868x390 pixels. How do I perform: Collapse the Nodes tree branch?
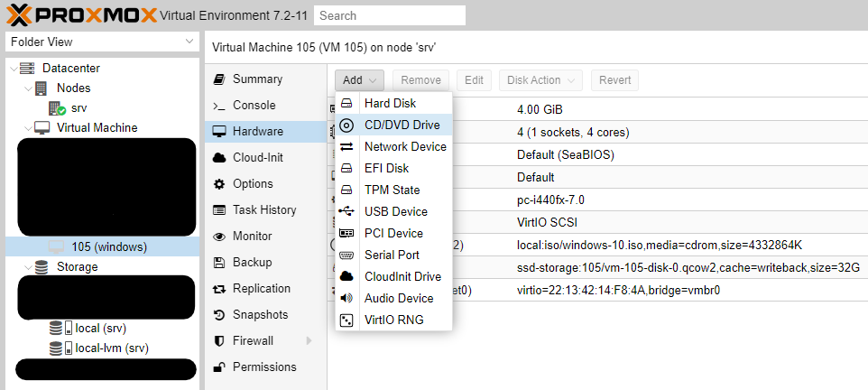click(28, 88)
